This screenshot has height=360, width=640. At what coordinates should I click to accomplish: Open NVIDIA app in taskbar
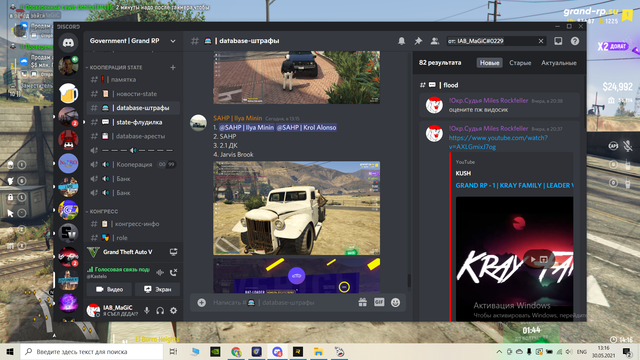[215, 351]
